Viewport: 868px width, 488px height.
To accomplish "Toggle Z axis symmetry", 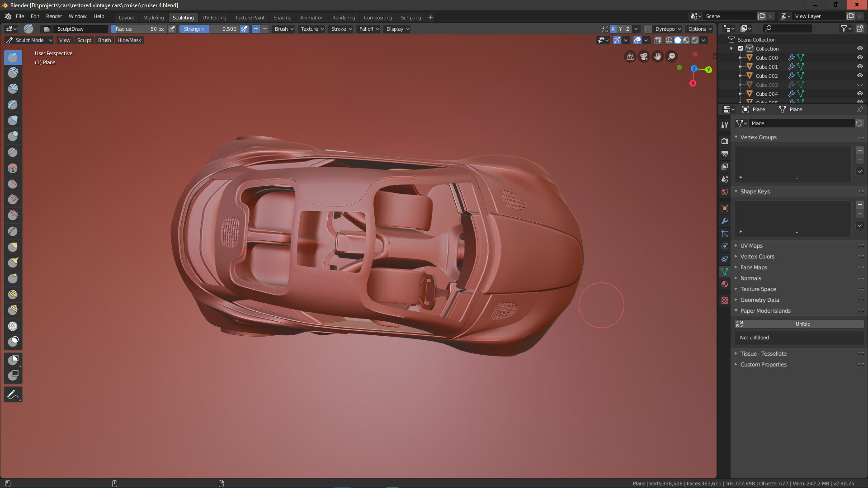I will point(627,29).
